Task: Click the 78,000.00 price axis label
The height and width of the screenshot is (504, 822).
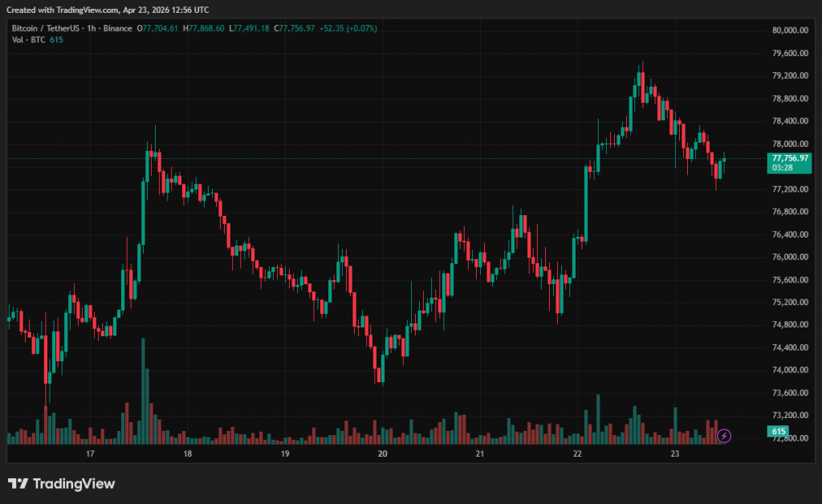Action: point(789,144)
